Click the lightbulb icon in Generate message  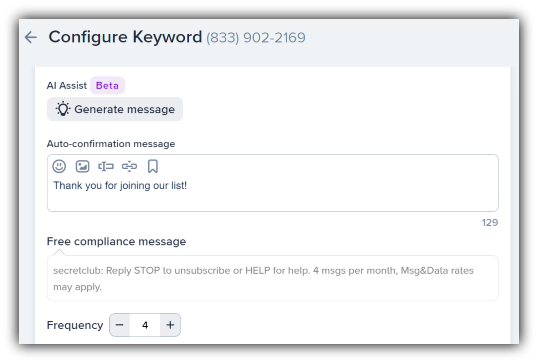click(x=63, y=109)
